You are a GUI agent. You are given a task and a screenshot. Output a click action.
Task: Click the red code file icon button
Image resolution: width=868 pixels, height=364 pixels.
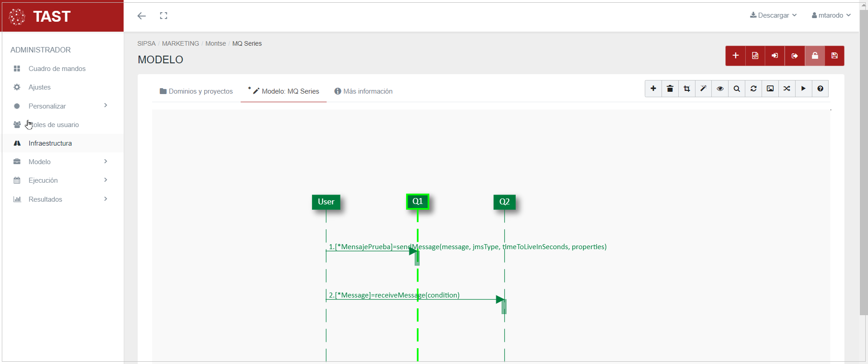tap(755, 56)
